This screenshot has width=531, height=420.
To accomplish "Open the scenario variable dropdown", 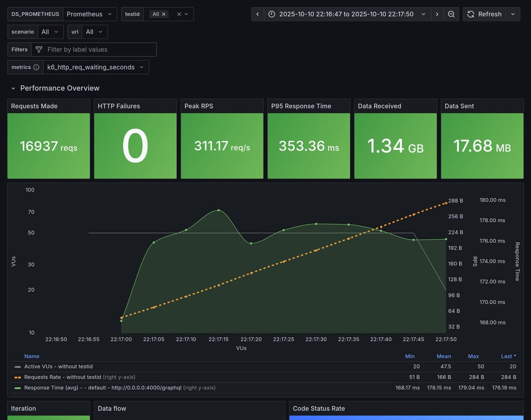I will (50, 32).
